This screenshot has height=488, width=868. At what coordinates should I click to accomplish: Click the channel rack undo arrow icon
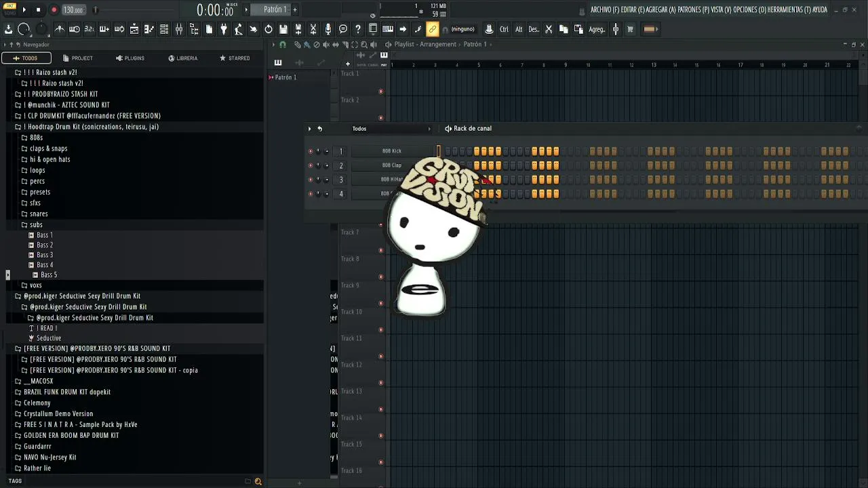click(319, 128)
